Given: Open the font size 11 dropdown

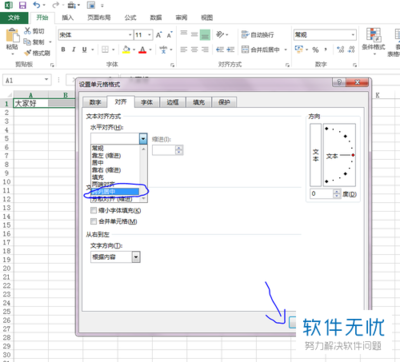Looking at the screenshot, I should [149, 35].
